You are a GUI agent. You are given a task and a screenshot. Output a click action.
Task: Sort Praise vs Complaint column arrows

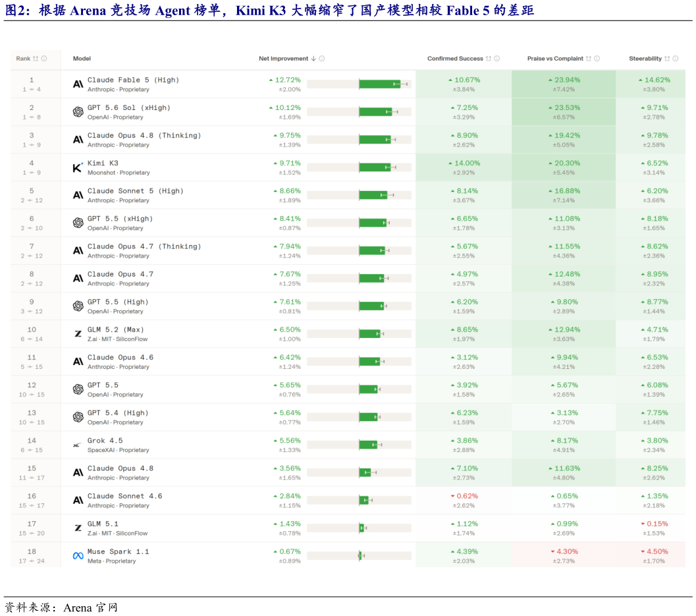589,59
